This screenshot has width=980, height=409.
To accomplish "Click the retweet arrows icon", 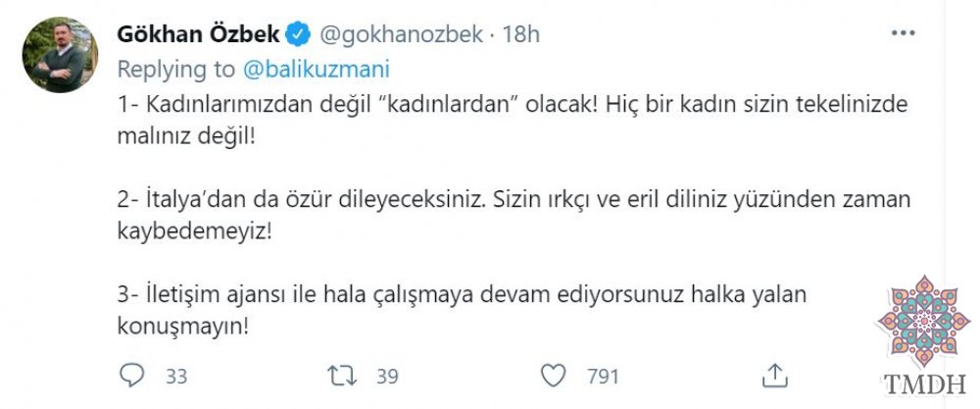I will (x=342, y=376).
